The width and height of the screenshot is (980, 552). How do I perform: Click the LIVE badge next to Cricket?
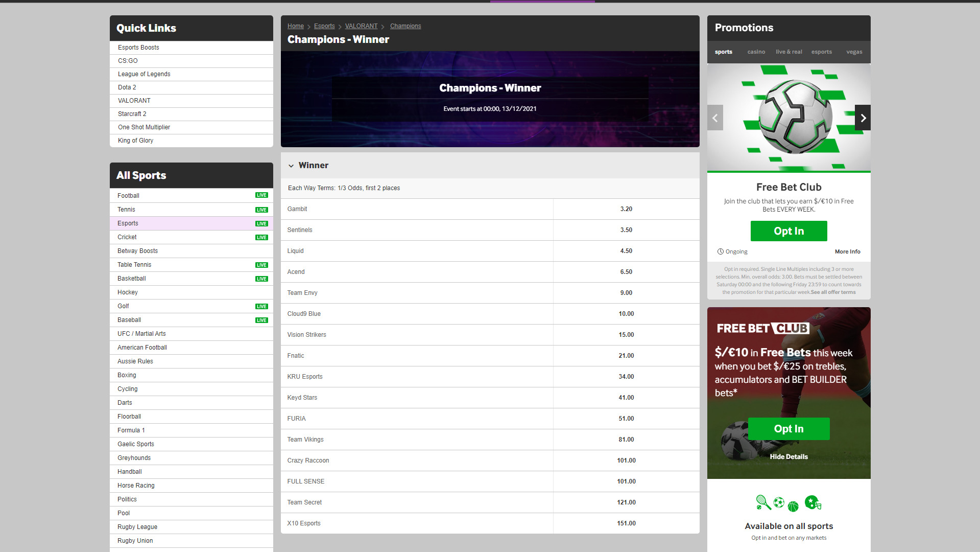coord(261,237)
